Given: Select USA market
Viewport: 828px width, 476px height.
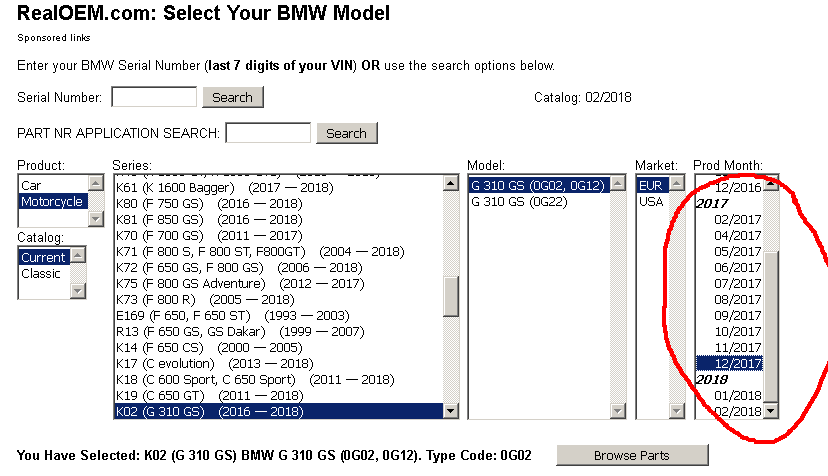Looking at the screenshot, I should (x=653, y=202).
